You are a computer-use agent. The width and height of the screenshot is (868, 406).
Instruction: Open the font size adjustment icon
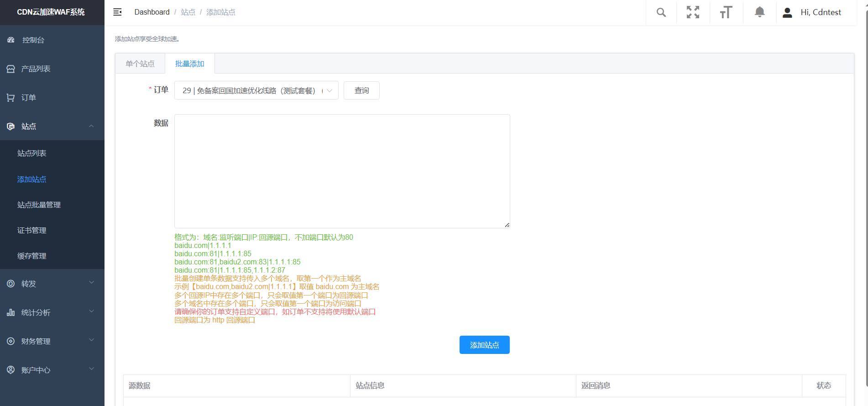[726, 12]
